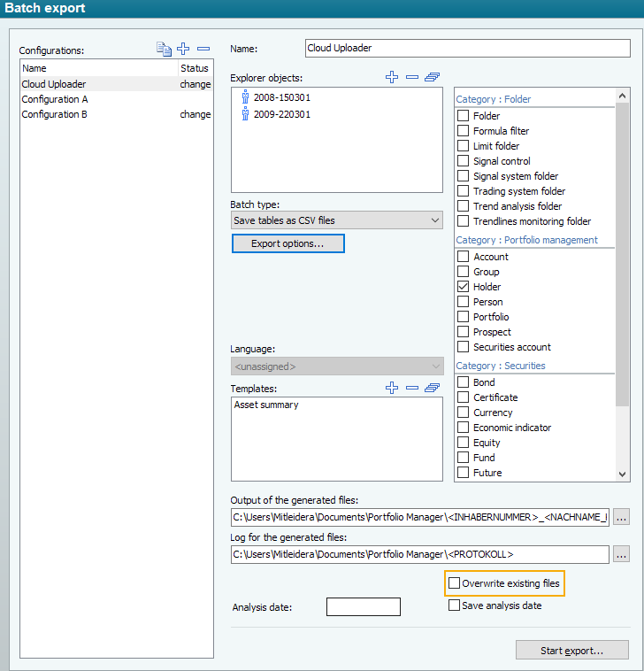
Task: Duplicate the selected configuration using the copy icon
Action: [164, 50]
